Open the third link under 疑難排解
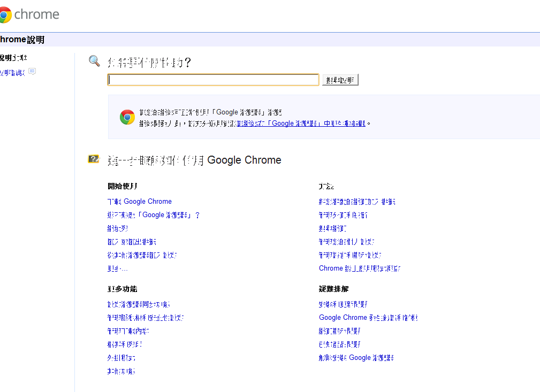Image resolution: width=540 pixels, height=392 pixels. [x=339, y=331]
